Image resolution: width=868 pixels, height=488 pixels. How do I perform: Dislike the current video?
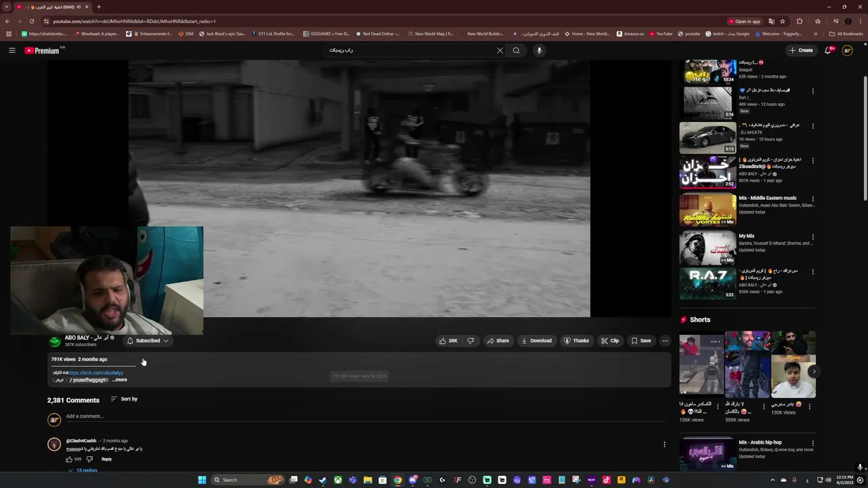(471, 341)
